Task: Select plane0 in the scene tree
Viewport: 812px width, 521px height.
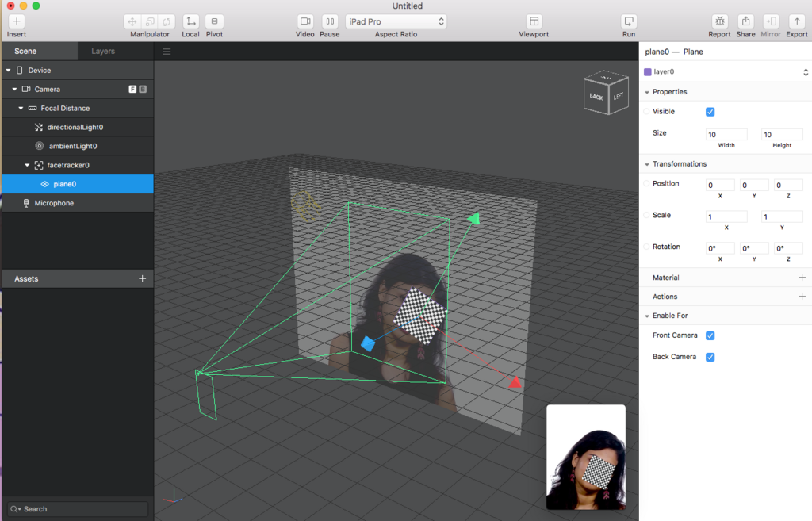Action: 78,184
